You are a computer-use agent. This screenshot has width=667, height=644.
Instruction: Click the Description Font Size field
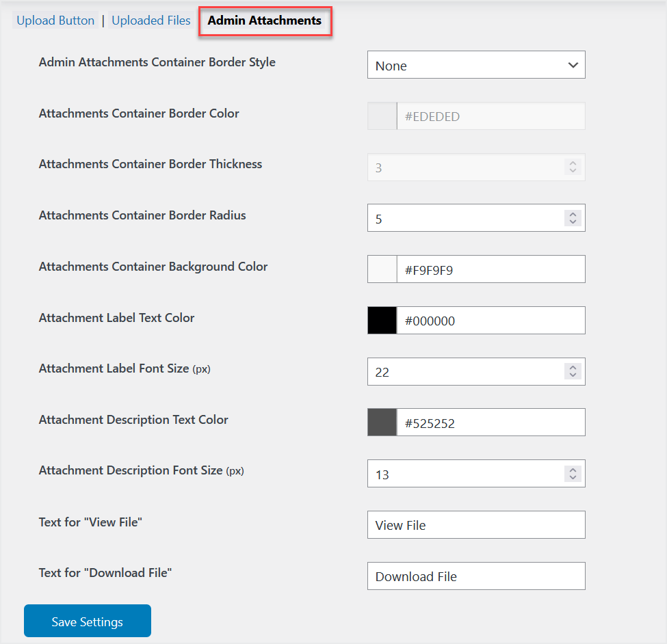(476, 474)
